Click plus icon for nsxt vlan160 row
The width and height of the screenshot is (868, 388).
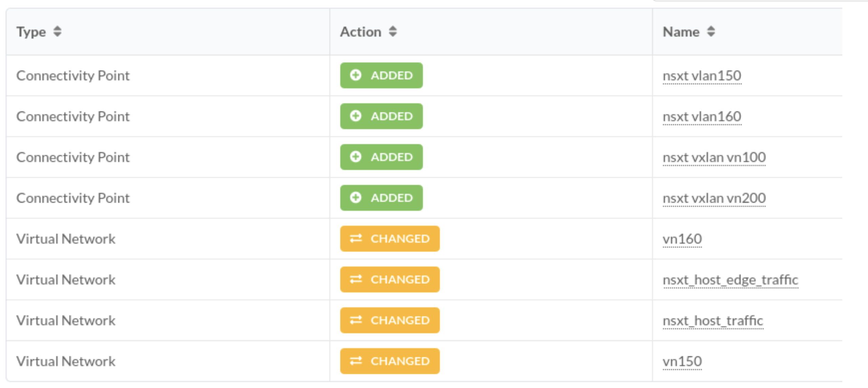point(355,116)
